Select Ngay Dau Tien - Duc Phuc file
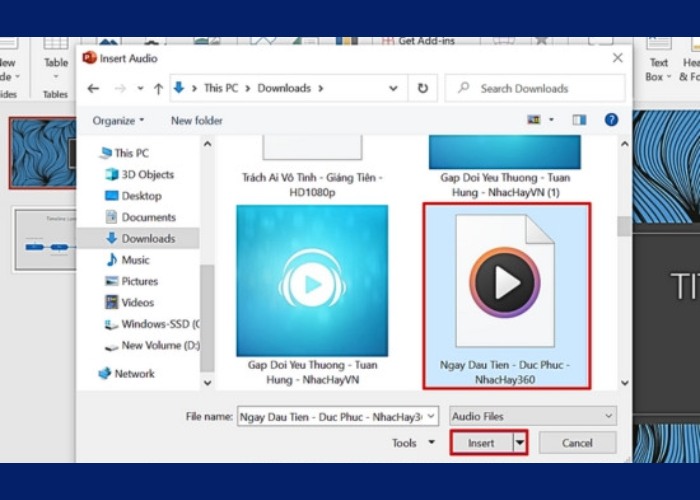 (x=506, y=296)
